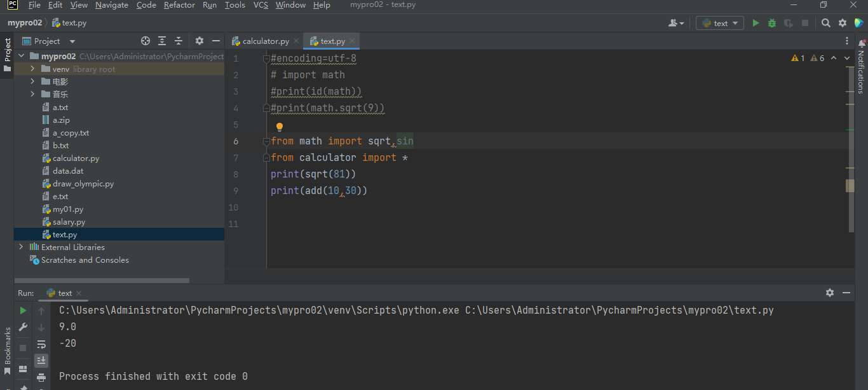The height and width of the screenshot is (390, 868).
Task: Select a_copy.txt in project tree
Action: click(x=71, y=132)
